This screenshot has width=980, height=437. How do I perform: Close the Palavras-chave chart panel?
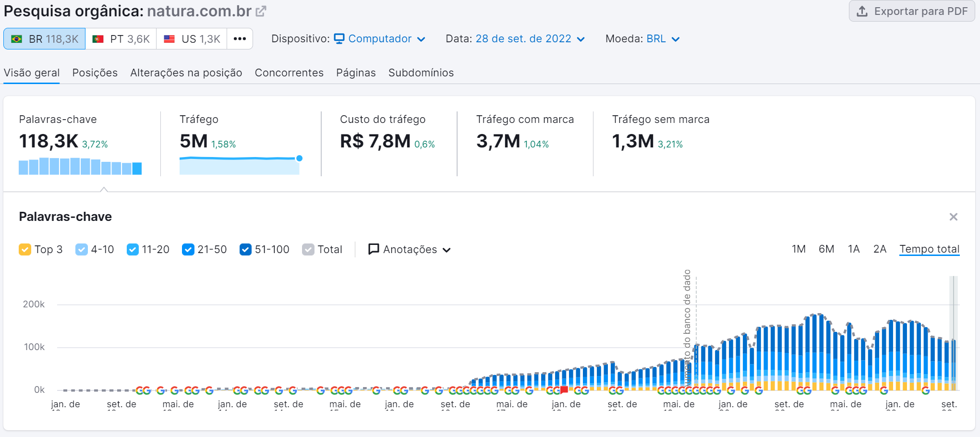tap(954, 217)
